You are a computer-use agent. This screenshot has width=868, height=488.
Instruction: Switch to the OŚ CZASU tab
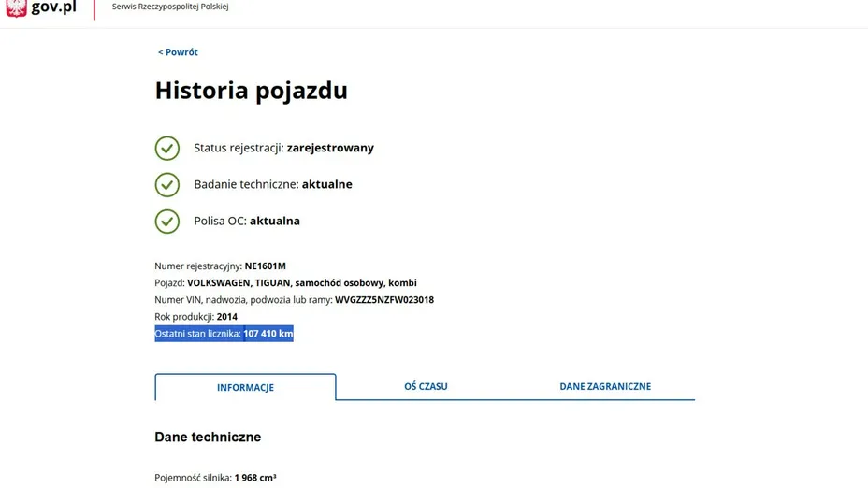tap(426, 386)
